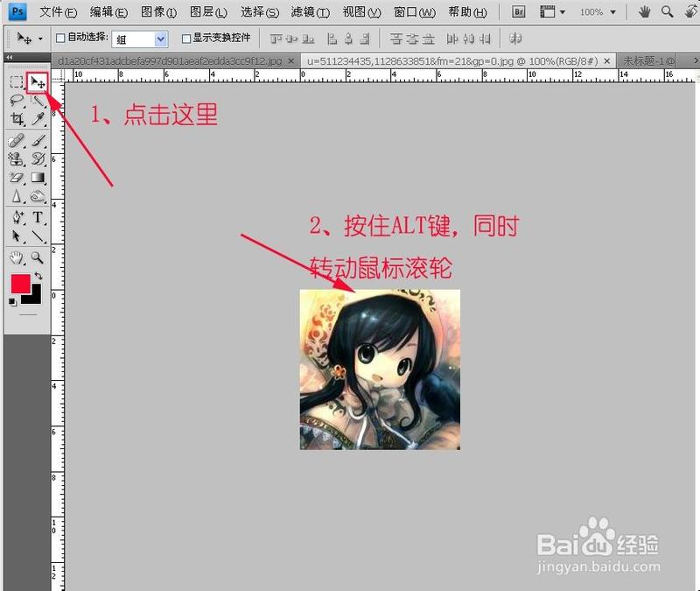Click the Photoshop Ps logo
The image size is (700, 591).
pyautogui.click(x=17, y=11)
